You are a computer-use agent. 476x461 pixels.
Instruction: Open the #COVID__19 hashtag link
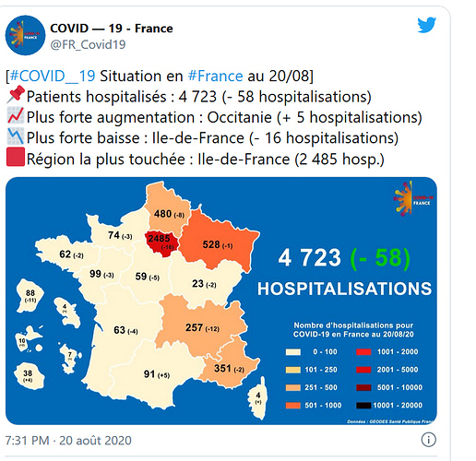click(x=53, y=76)
